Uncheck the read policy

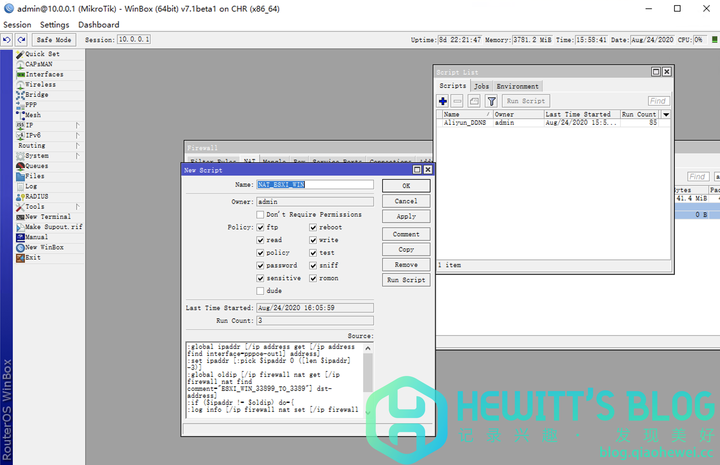coord(260,240)
